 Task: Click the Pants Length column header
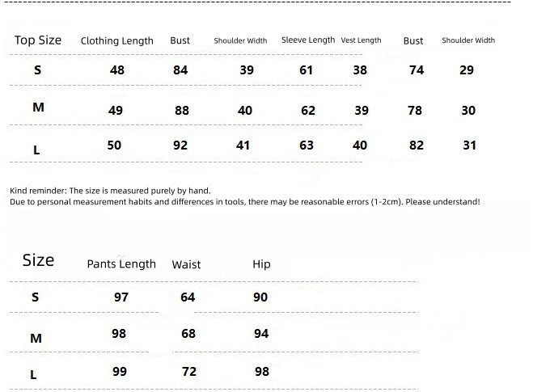click(x=121, y=263)
